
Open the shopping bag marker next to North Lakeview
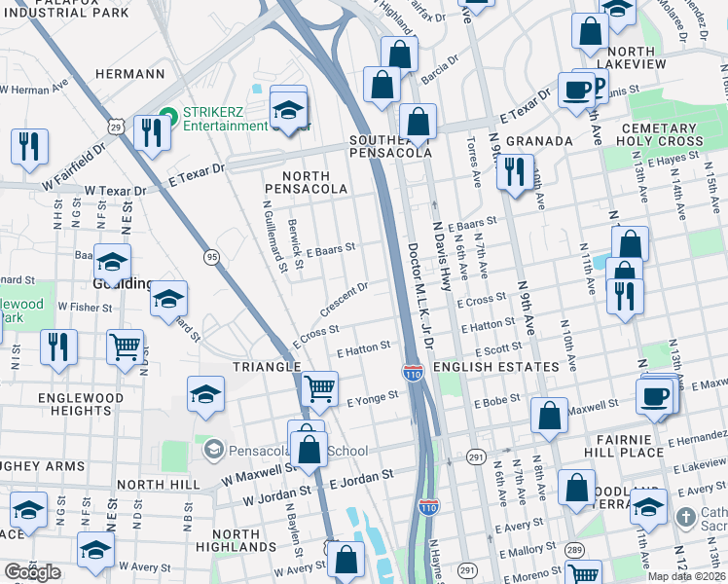pyautogui.click(x=590, y=34)
